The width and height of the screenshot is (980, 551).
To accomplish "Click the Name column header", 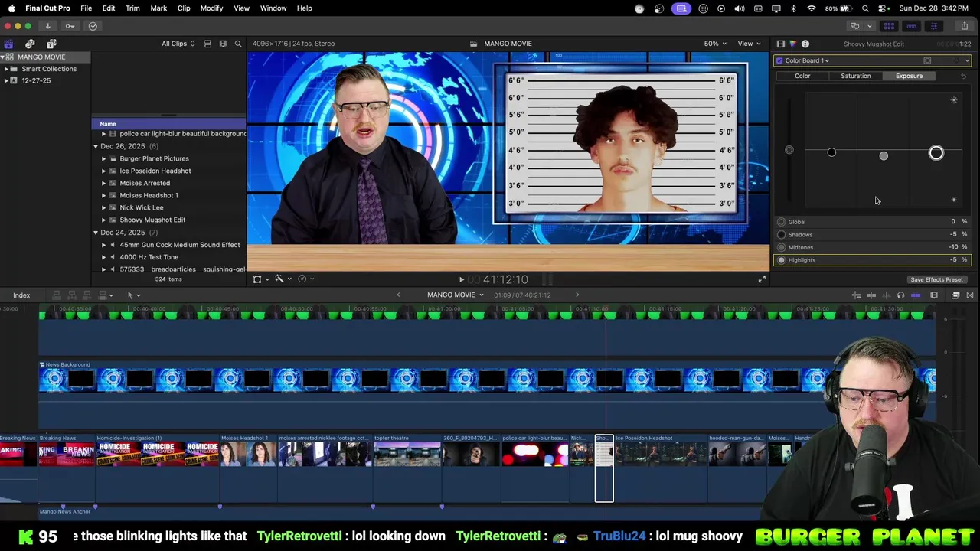I will (x=168, y=123).
